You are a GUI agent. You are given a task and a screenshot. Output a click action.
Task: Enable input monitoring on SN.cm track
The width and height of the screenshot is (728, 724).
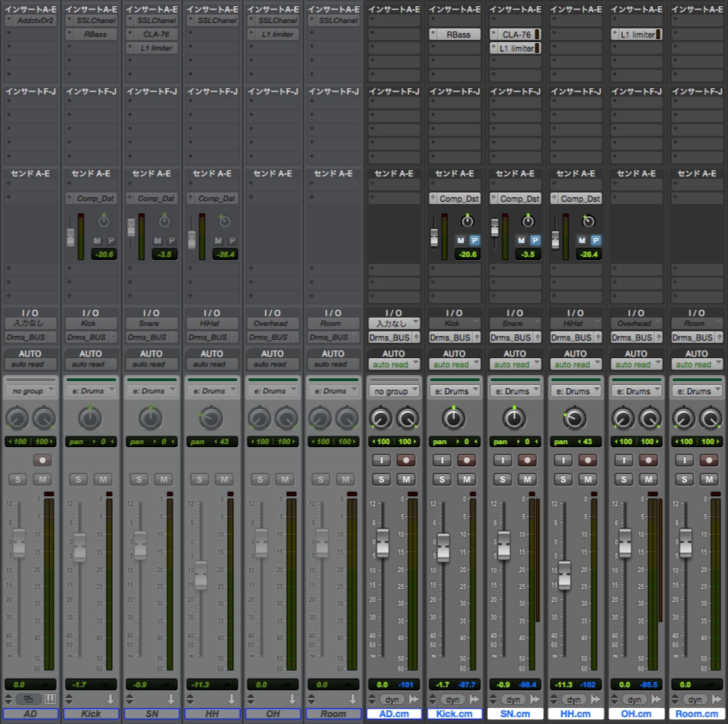click(502, 460)
